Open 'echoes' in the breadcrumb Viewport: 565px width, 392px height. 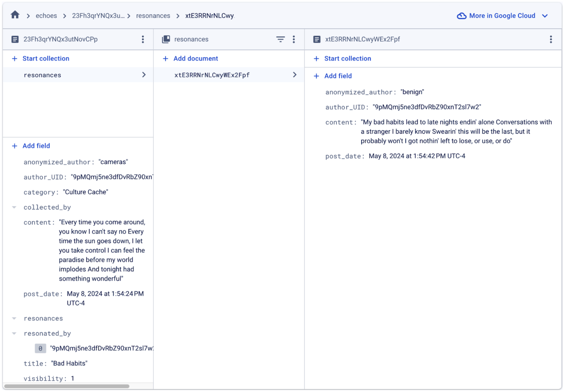46,16
